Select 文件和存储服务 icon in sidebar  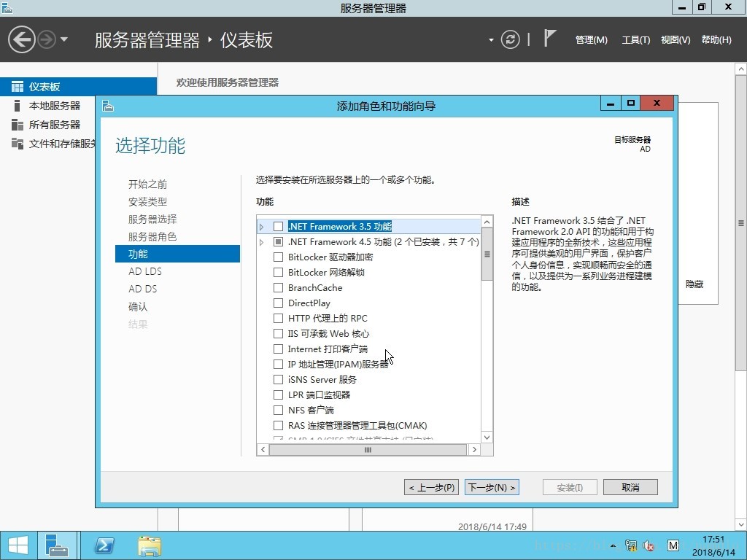[18, 144]
